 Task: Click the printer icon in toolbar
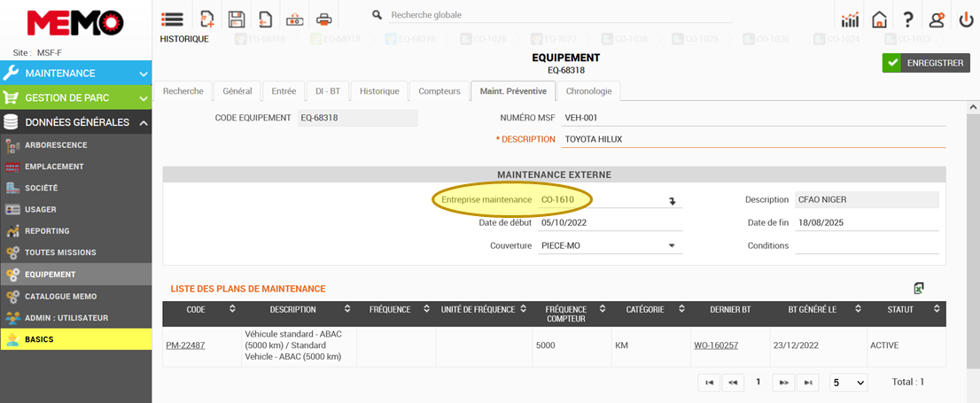pyautogui.click(x=324, y=19)
